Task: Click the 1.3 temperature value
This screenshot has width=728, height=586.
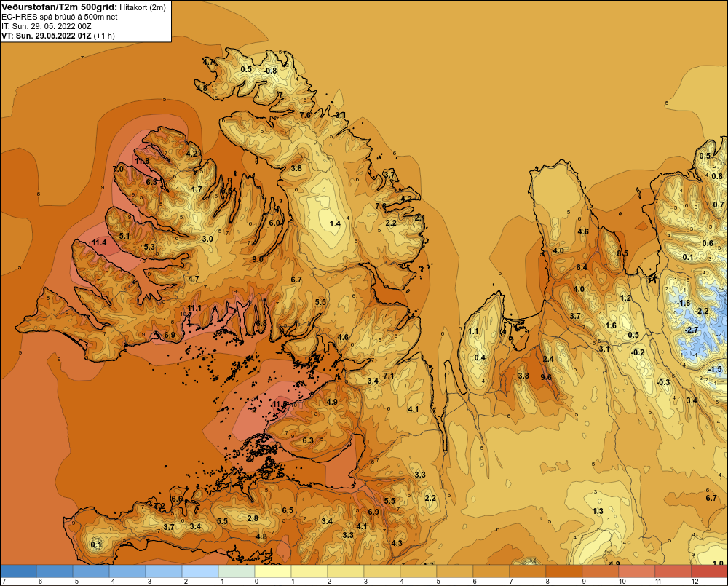Action: click(598, 511)
